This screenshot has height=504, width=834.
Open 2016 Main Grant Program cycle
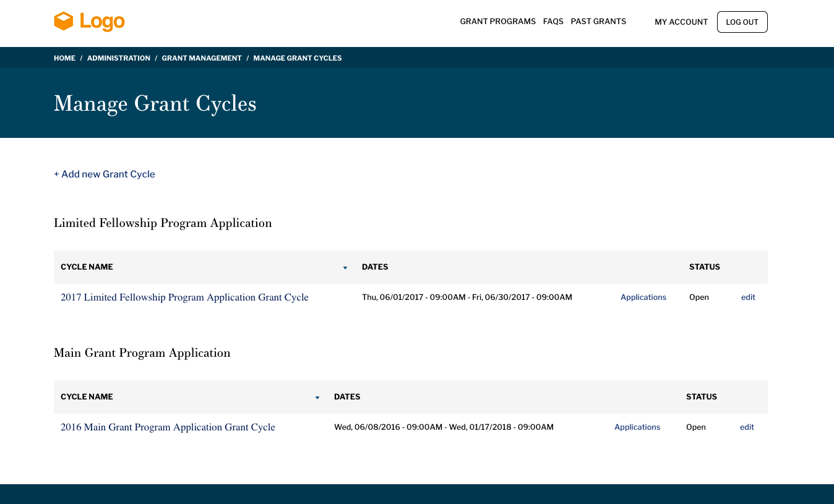click(168, 427)
